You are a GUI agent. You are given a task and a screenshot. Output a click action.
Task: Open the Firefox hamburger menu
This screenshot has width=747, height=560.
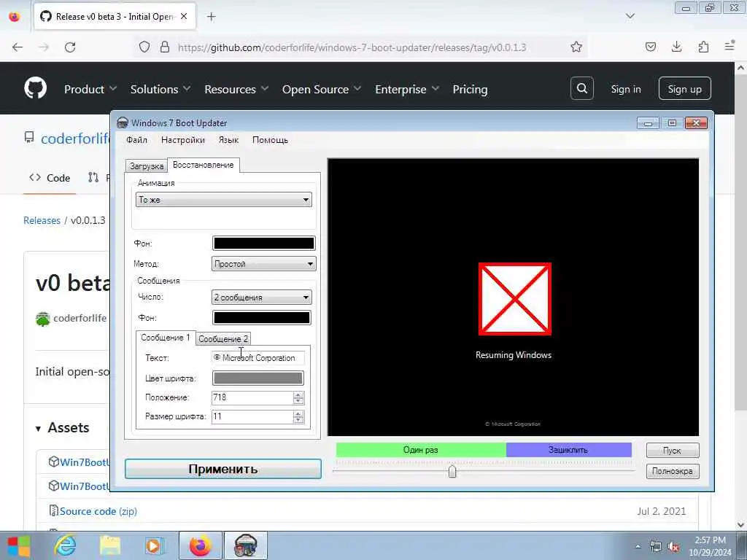coord(729,46)
